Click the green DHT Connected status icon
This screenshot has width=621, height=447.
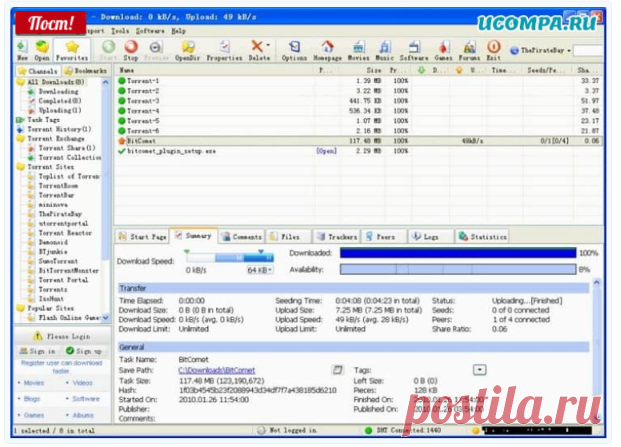[368, 430]
